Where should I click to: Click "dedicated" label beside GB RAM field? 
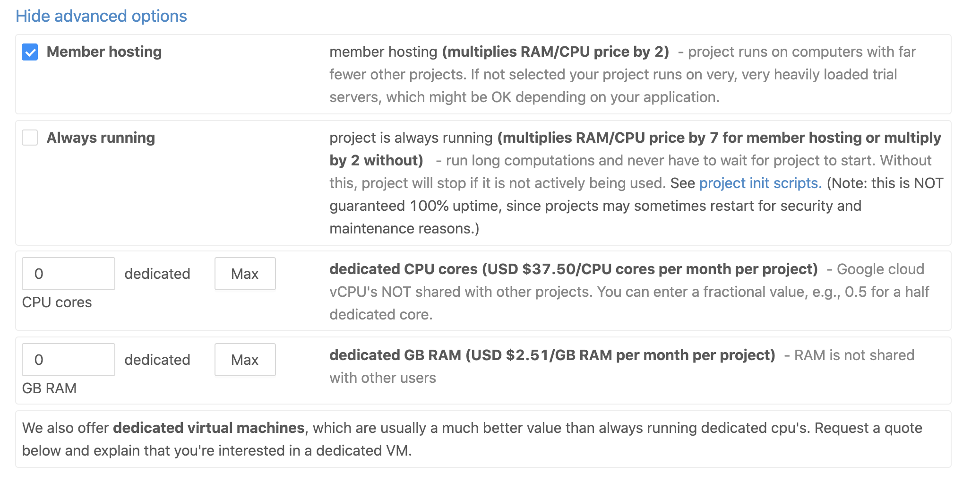(x=157, y=360)
